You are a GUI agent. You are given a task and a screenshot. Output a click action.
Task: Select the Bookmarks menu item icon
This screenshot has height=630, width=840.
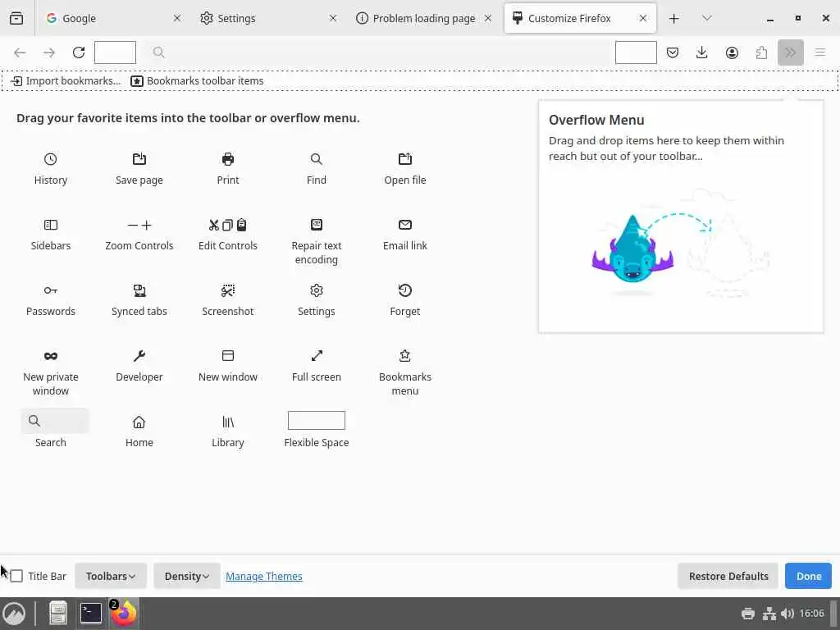(x=405, y=356)
